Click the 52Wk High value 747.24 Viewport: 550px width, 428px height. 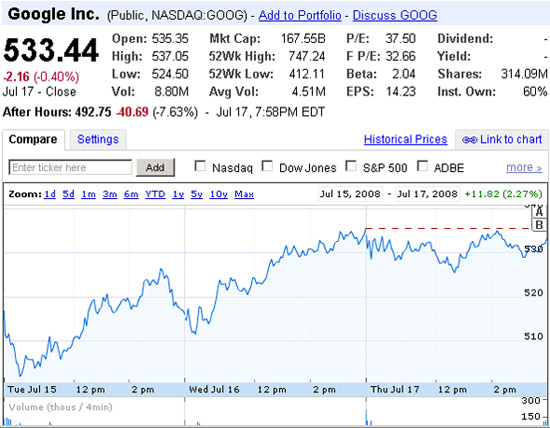pyautogui.click(x=307, y=56)
